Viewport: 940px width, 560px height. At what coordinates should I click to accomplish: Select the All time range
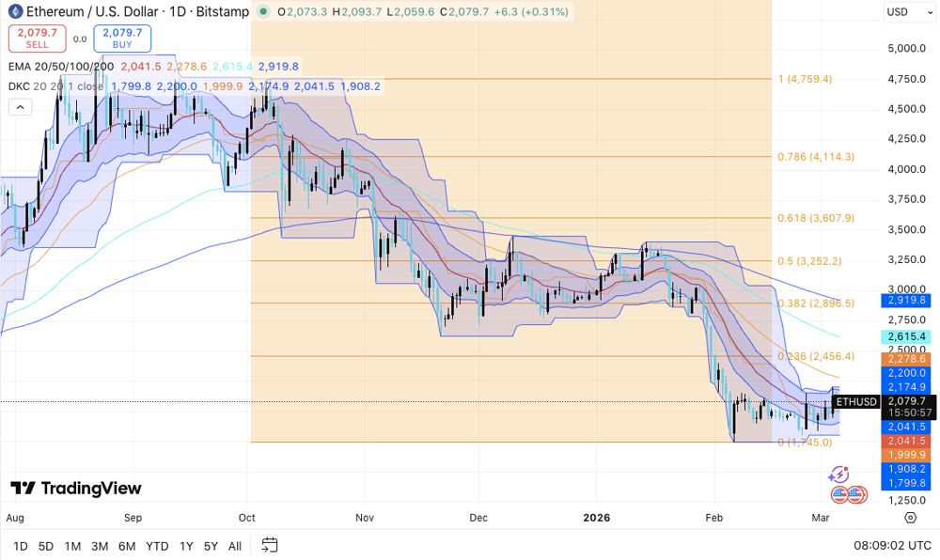[x=235, y=546]
